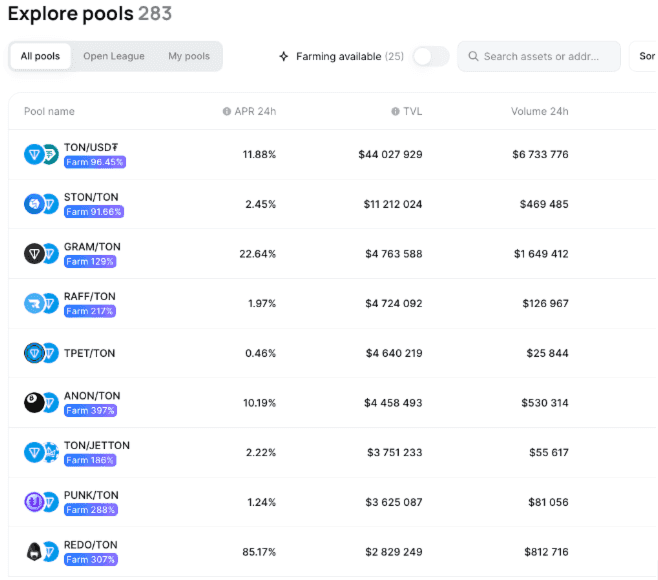Click the 22.64% APR value
The width and height of the screenshot is (658, 580).
pos(258,253)
